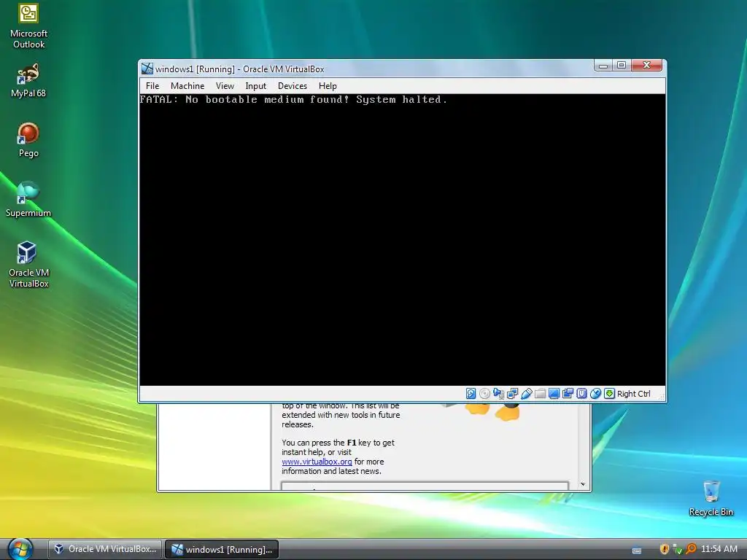Open the View menu
The image size is (747, 560).
tap(225, 86)
